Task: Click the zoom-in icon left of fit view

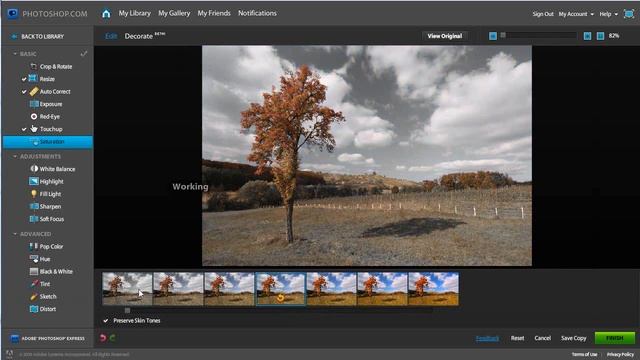Action: (x=587, y=36)
